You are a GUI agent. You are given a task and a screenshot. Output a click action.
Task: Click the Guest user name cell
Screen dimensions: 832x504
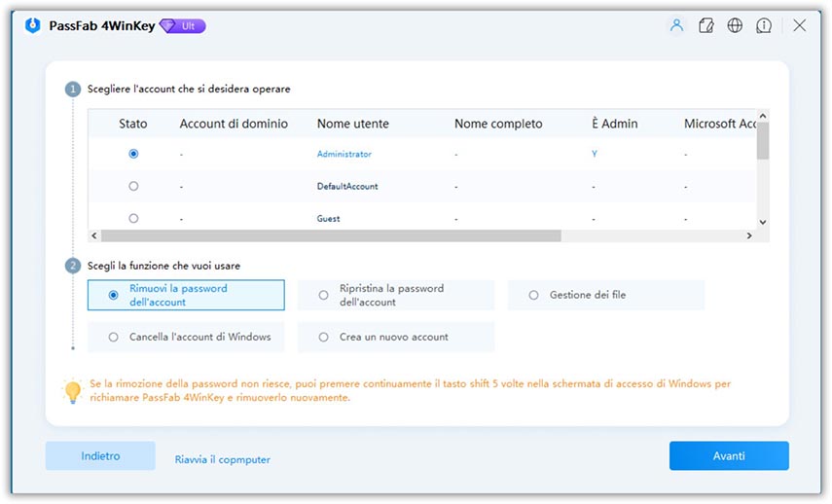[329, 219]
